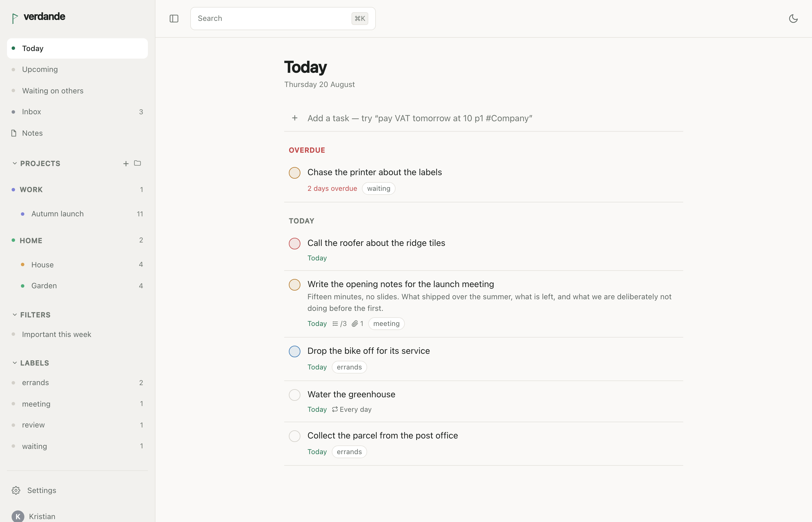This screenshot has width=812, height=522.
Task: Open the errands label in sidebar
Action: pyautogui.click(x=77, y=383)
